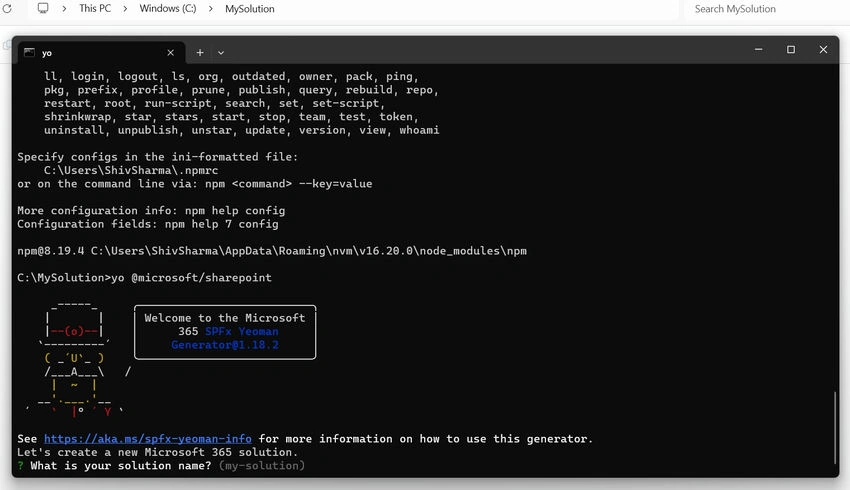Viewport: 850px width, 490px height.
Task: Click 'npm help 7 config' text
Action: click(221, 224)
